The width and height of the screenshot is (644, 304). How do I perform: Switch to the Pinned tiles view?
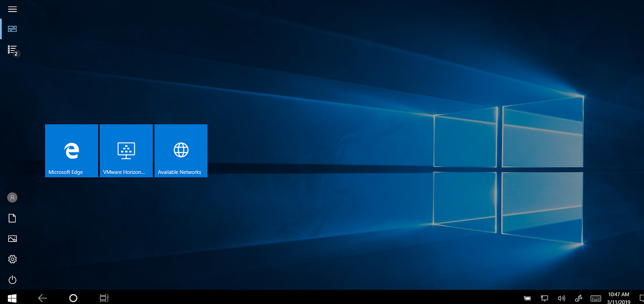coord(12,29)
